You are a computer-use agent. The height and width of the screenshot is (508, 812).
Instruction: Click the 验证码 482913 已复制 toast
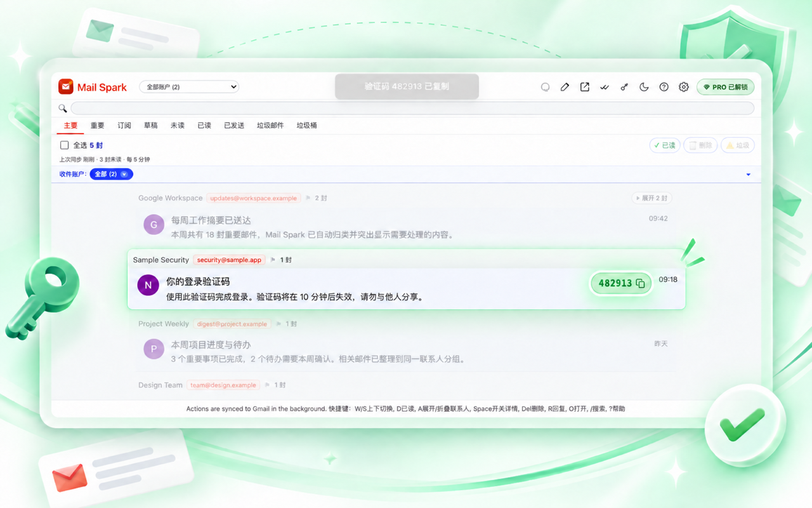click(407, 86)
